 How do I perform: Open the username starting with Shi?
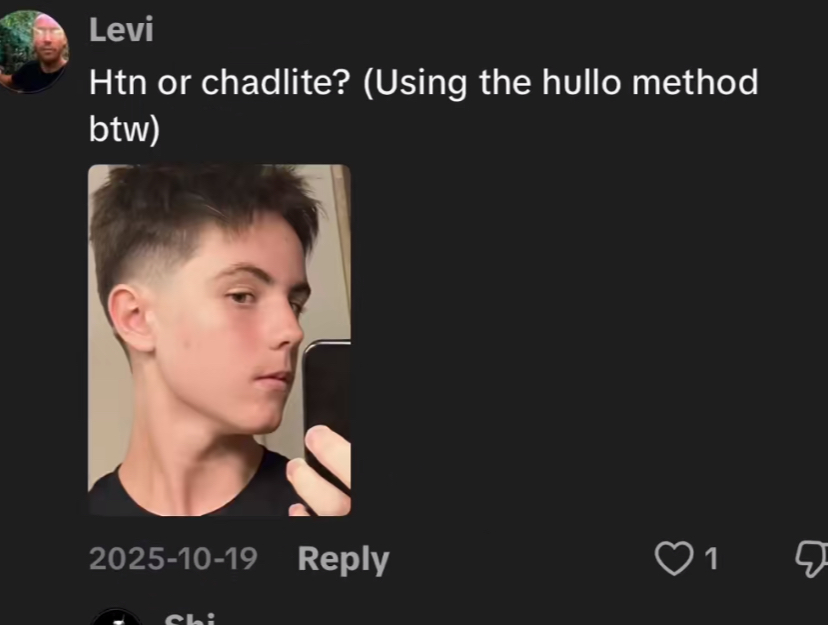pos(190,618)
